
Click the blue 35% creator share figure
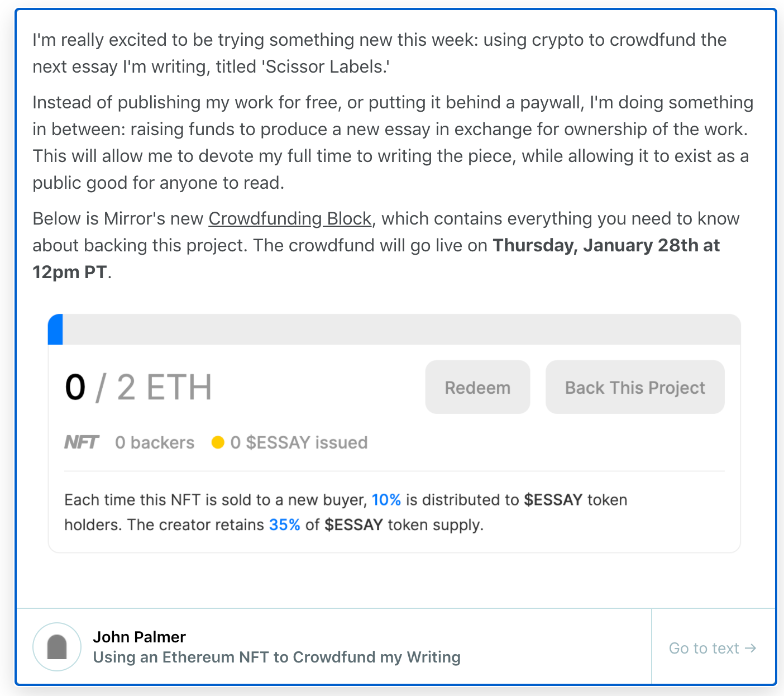click(285, 525)
